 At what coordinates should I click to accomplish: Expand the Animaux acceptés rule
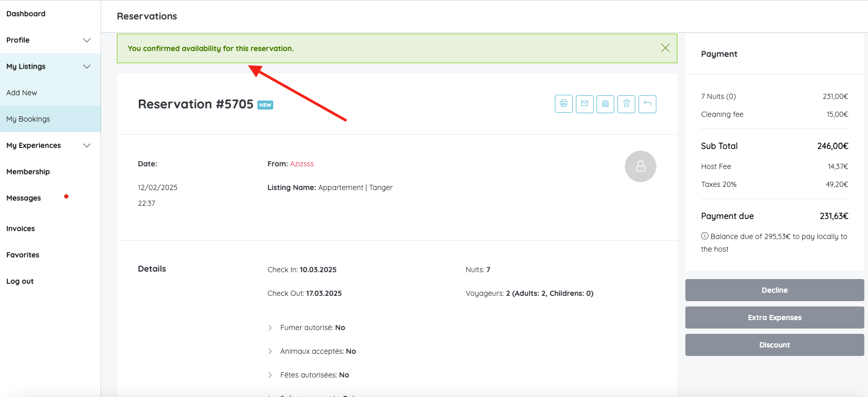tap(270, 351)
